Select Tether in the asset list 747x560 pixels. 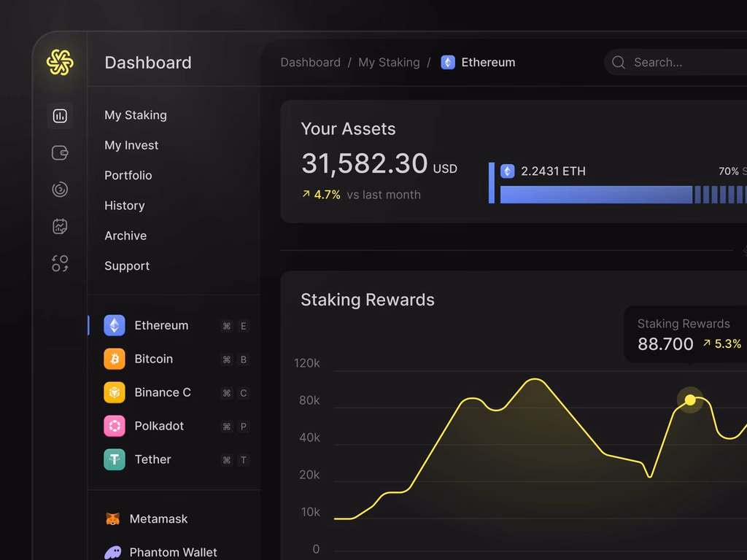[174, 459]
